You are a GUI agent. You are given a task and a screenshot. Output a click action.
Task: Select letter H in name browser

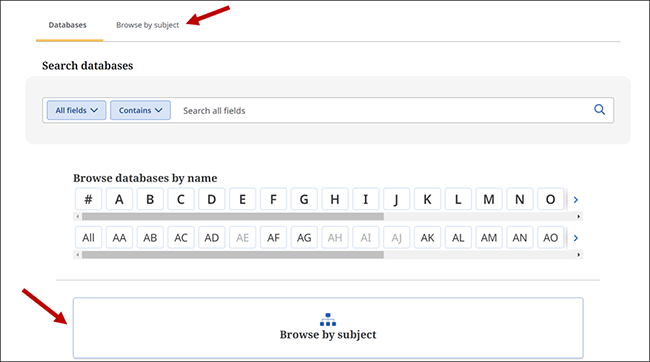coord(335,199)
